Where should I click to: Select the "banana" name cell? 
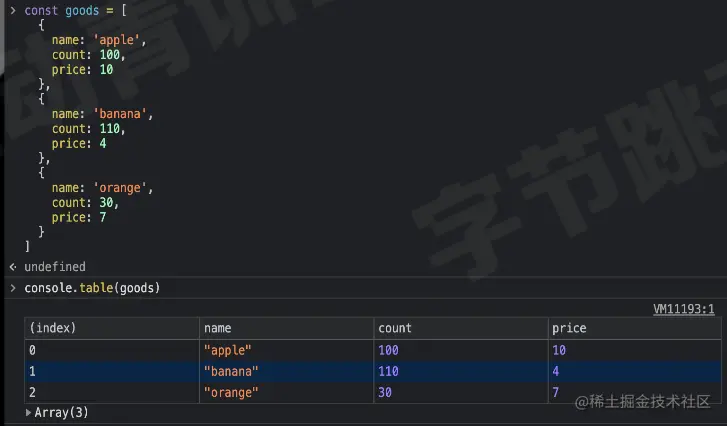[x=231, y=371]
